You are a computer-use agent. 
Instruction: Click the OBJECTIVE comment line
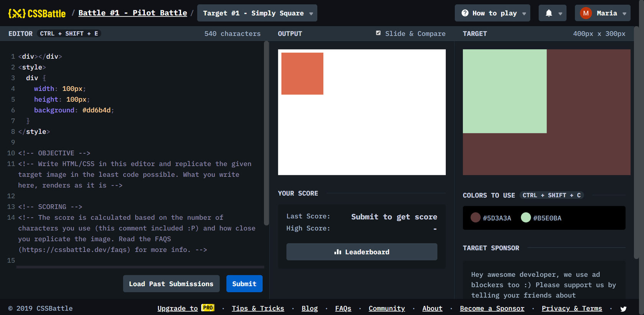(54, 153)
